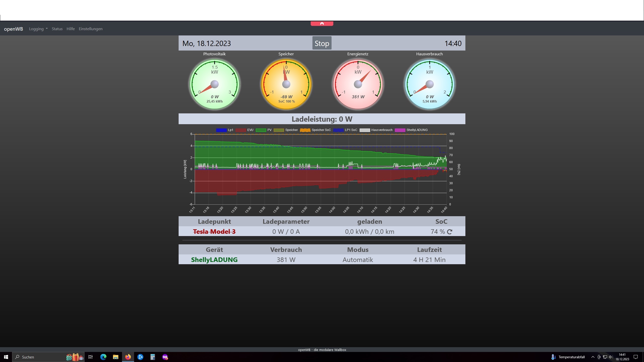The width and height of the screenshot is (644, 362).
Task: Toggle the Lp1 legend dataset
Action: [221, 130]
